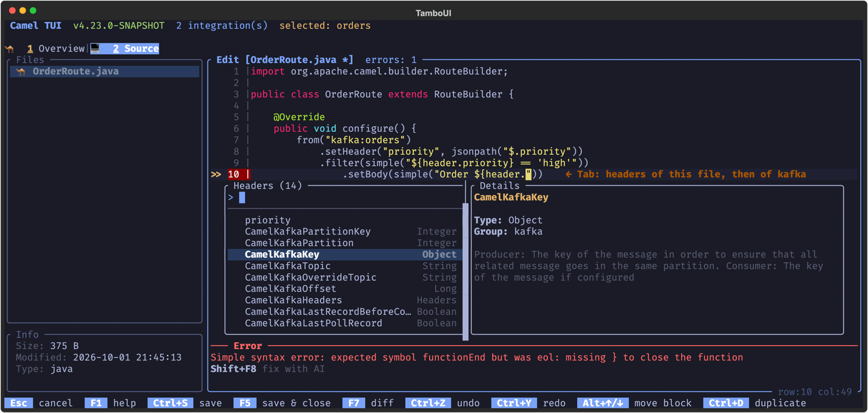
Task: Click the camel icon beside OrderRoute.java
Action: coord(21,72)
